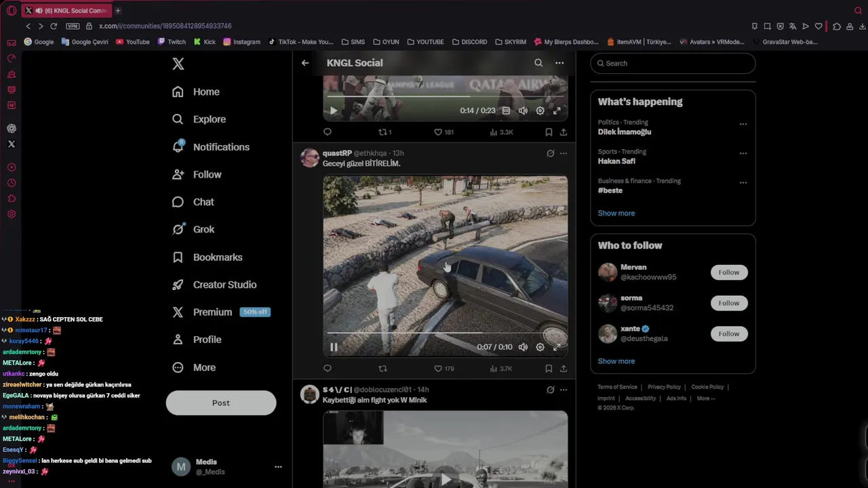The width and height of the screenshot is (868, 488).
Task: Open DISCORD bookmarks folder
Action: click(x=470, y=42)
